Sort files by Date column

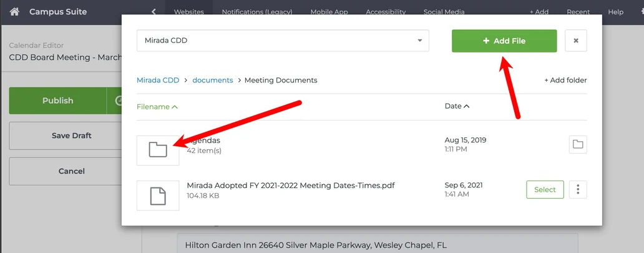click(x=457, y=106)
